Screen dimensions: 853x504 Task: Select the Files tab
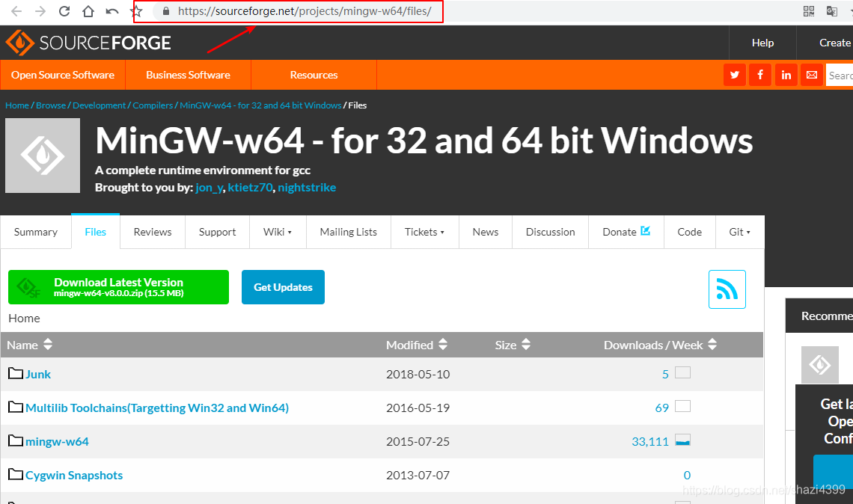[95, 232]
